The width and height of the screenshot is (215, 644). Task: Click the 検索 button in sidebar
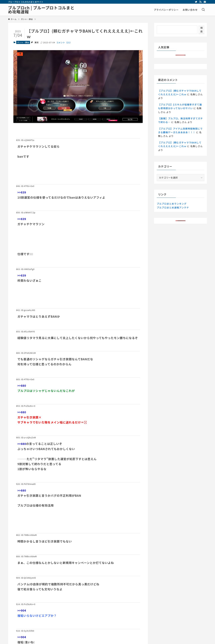click(x=201, y=30)
